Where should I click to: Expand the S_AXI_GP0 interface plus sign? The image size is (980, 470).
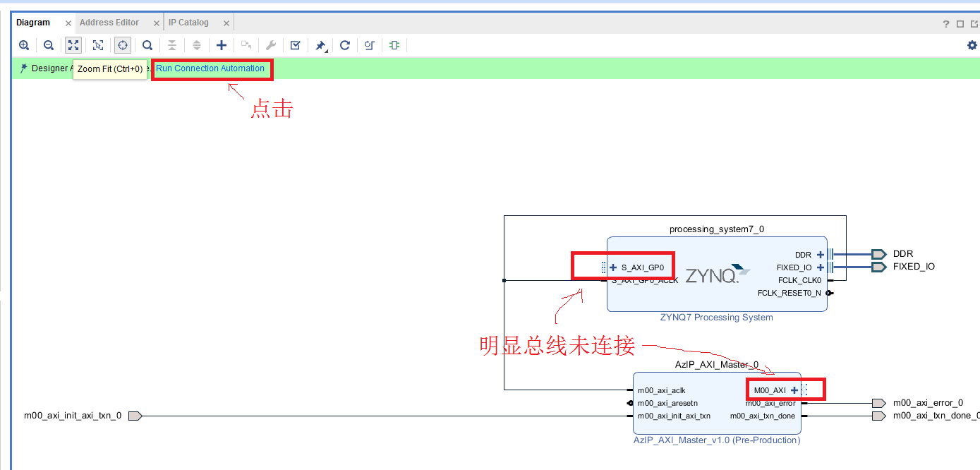tap(613, 267)
